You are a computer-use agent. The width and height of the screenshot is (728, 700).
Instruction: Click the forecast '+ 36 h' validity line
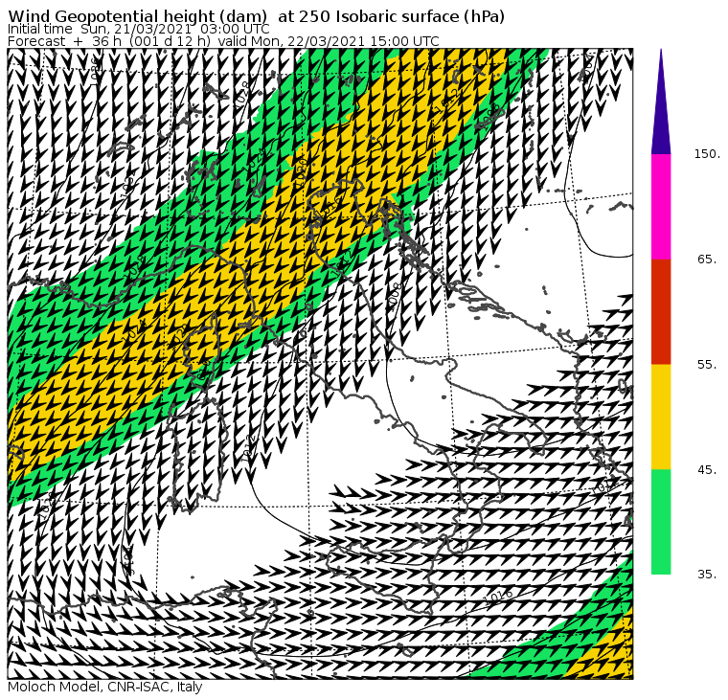click(x=223, y=41)
